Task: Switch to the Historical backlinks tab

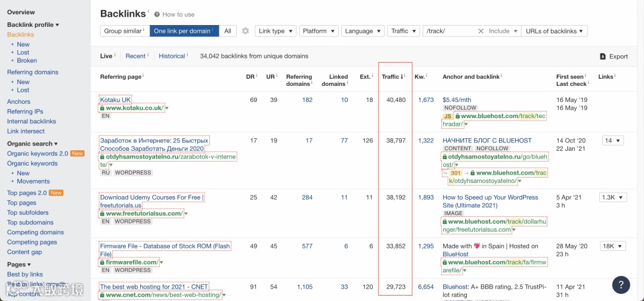Action: 172,56
